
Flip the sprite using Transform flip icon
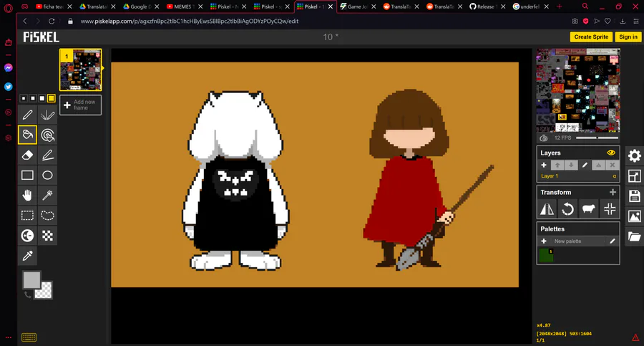[x=547, y=209]
